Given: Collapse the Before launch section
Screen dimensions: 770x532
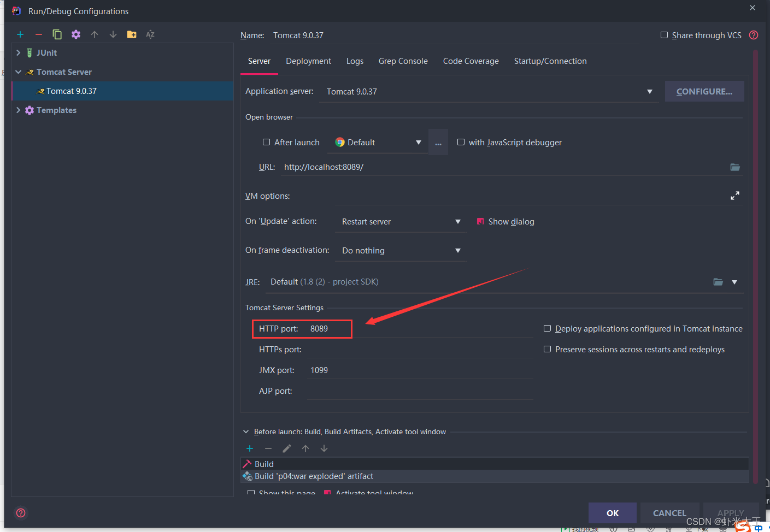Looking at the screenshot, I should click(x=246, y=431).
